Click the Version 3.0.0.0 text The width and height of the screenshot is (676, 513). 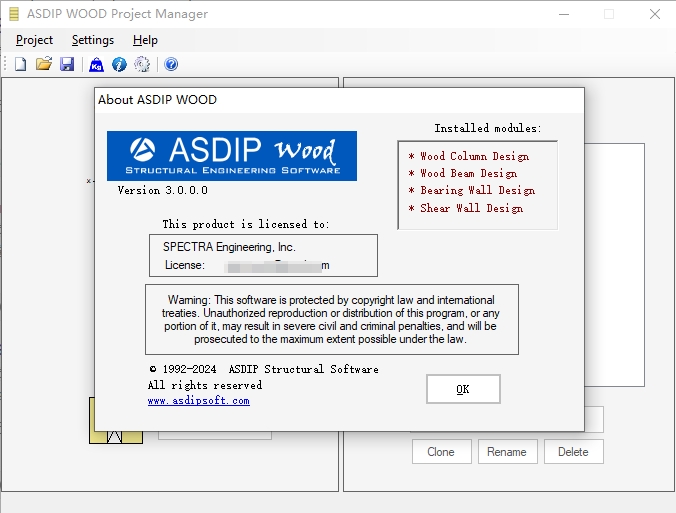click(163, 190)
